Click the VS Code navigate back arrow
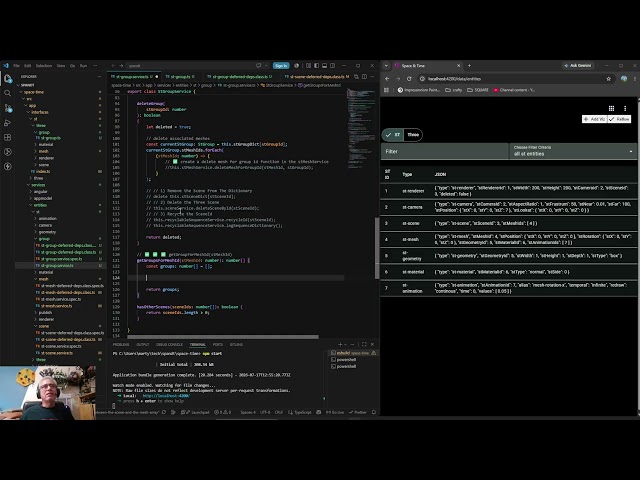 click(113, 66)
